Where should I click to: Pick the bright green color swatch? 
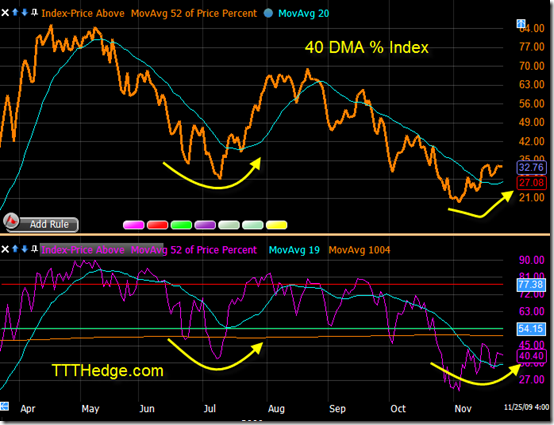(x=181, y=225)
